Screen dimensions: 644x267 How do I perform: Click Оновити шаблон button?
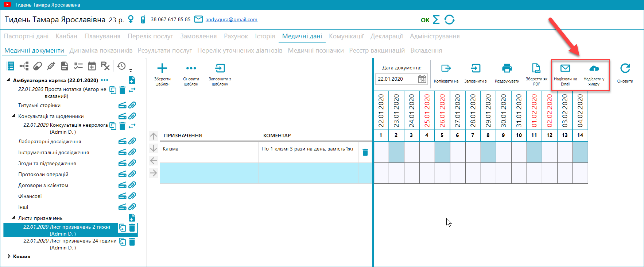[191, 75]
